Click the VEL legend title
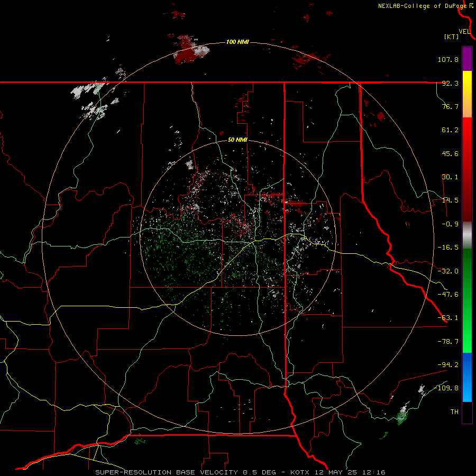 click(464, 32)
